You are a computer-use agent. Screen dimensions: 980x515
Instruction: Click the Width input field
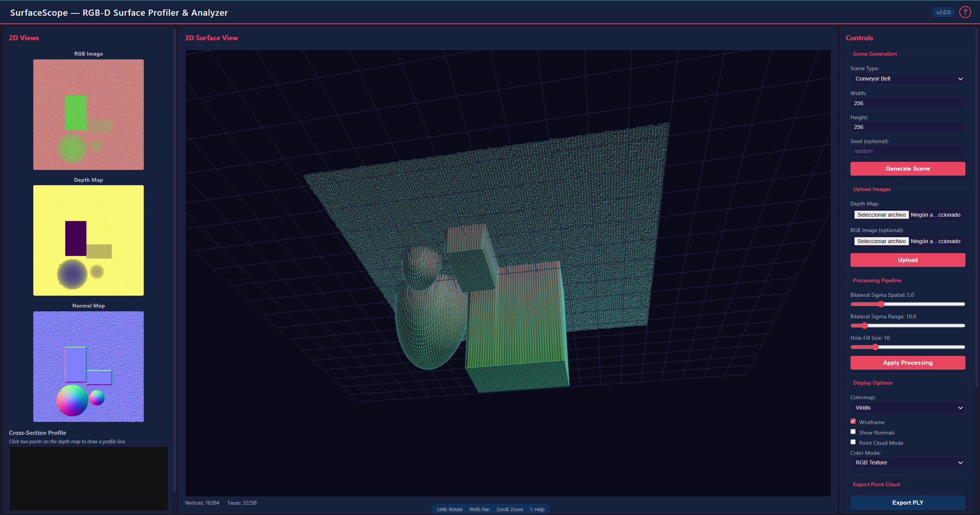pos(907,103)
